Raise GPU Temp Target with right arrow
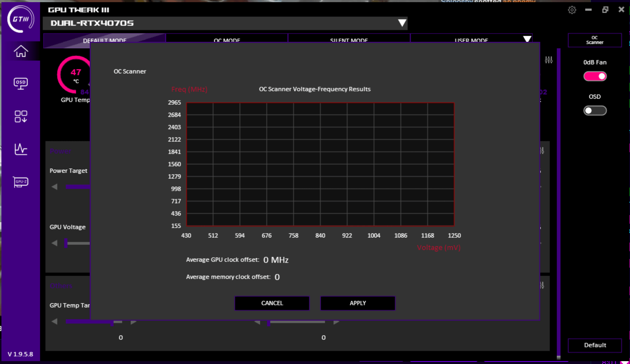Image resolution: width=630 pixels, height=364 pixels. coord(134,322)
